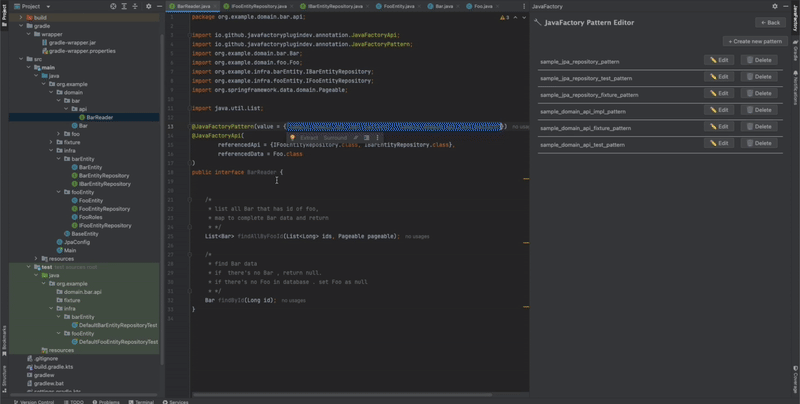
Task: Toggle the Structure side tool window
Action: pos(4,378)
